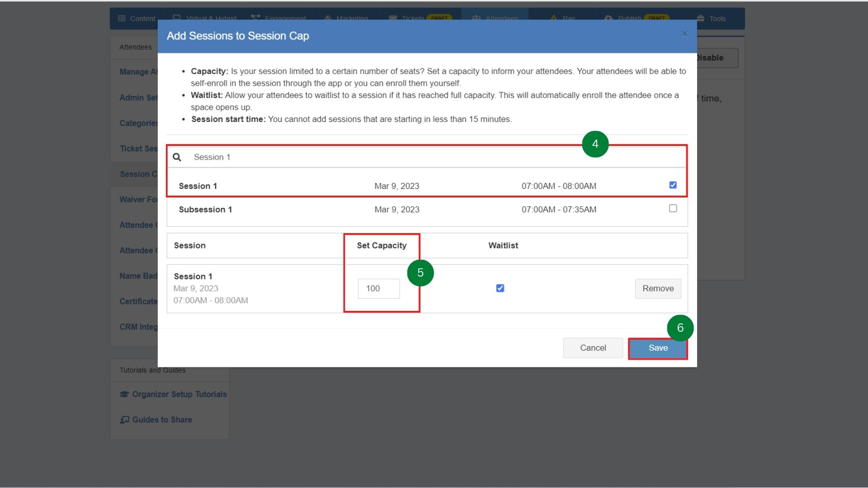The width and height of the screenshot is (868, 488).
Task: Click the Set Capacity number field
Action: tap(378, 289)
